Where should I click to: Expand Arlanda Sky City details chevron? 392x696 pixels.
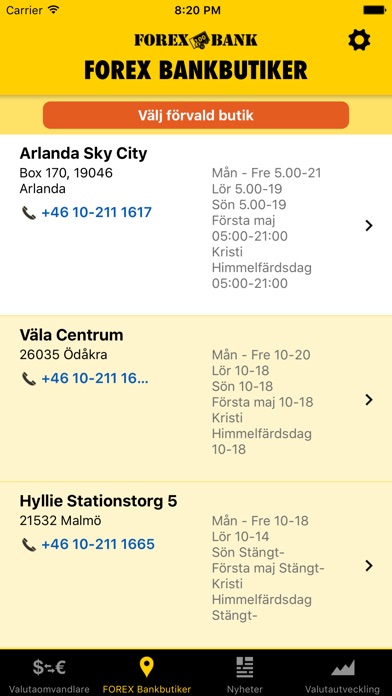368,226
